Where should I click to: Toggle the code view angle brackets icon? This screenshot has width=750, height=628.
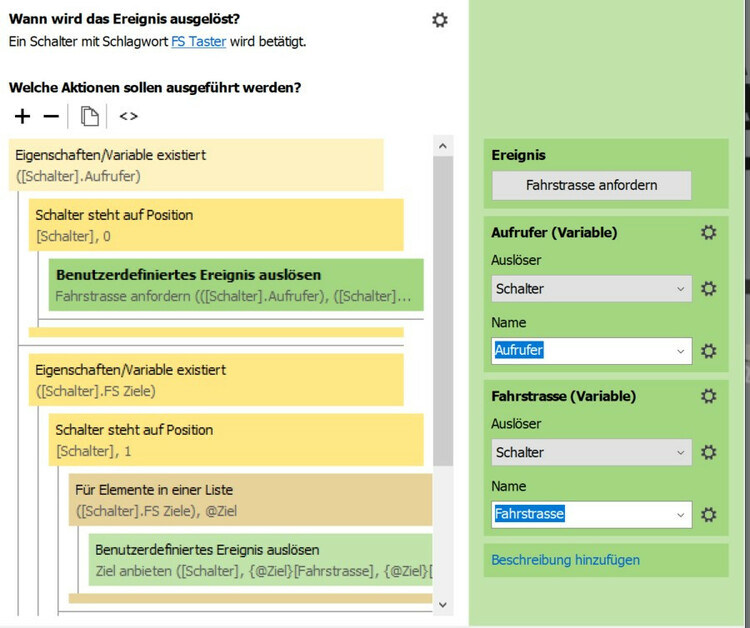click(128, 117)
